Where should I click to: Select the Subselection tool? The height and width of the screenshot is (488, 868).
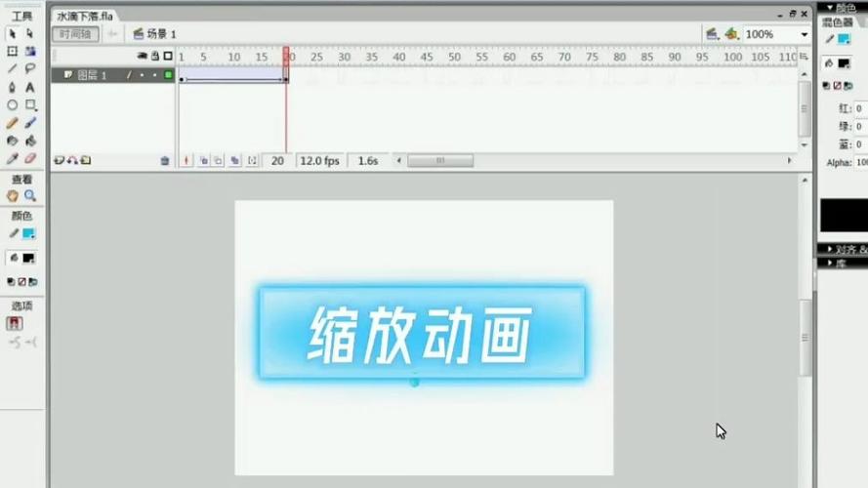point(30,34)
